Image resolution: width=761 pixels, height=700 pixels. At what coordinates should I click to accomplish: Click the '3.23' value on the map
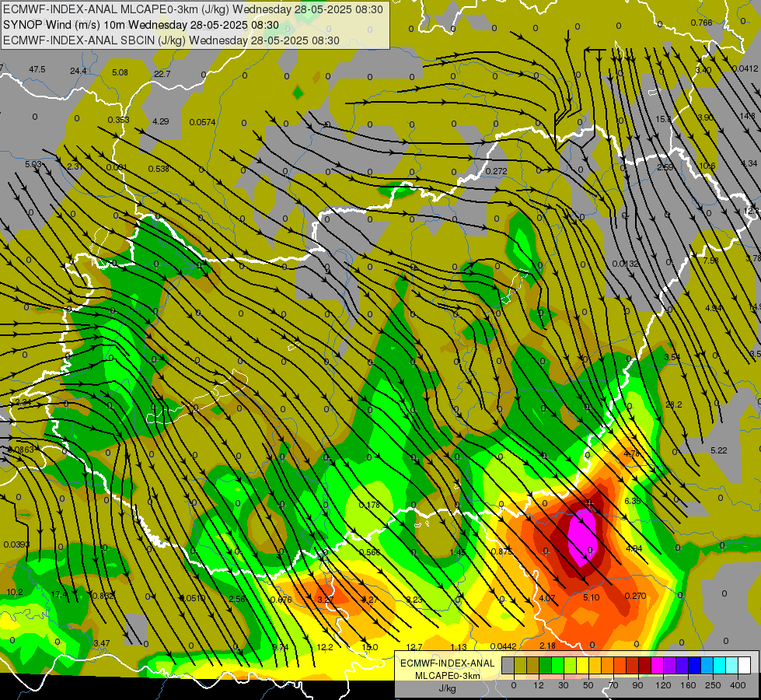pyautogui.click(x=414, y=600)
